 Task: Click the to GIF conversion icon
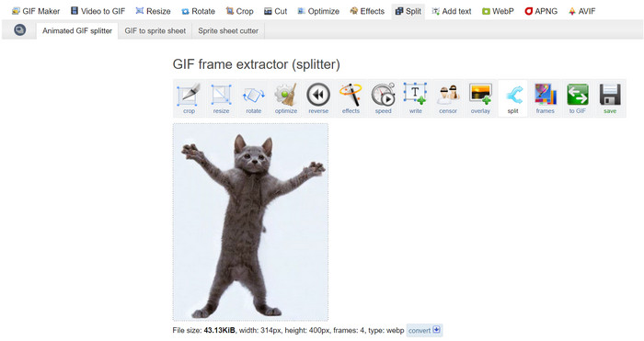click(x=578, y=98)
